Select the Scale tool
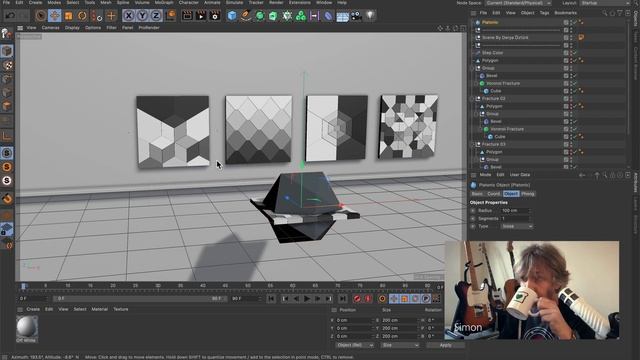This screenshot has height=360, width=640. click(x=68, y=16)
